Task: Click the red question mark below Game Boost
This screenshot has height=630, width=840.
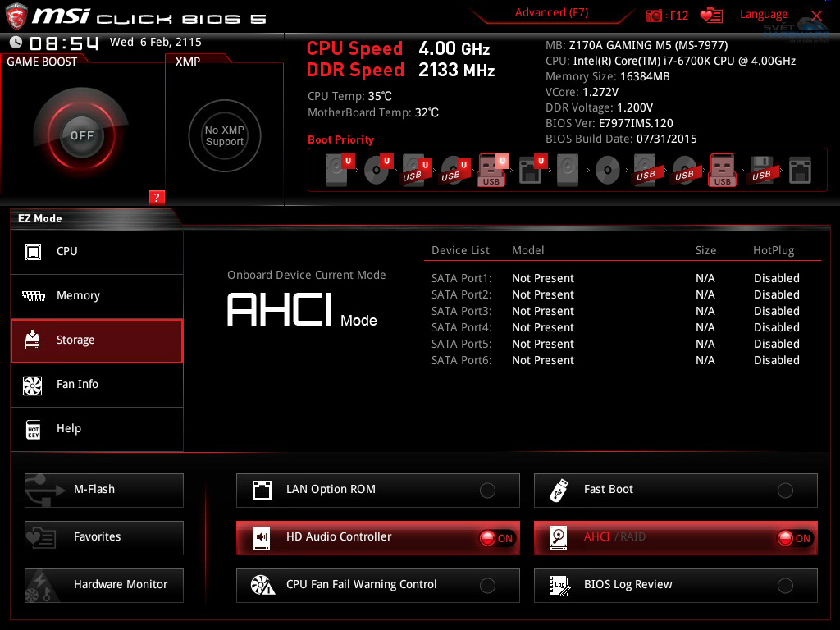Action: point(156,198)
